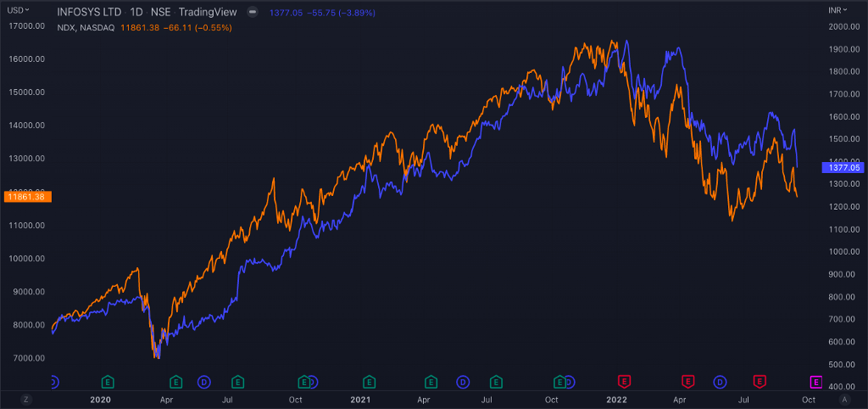Open the green earnings marker above 2021

[x=369, y=381]
